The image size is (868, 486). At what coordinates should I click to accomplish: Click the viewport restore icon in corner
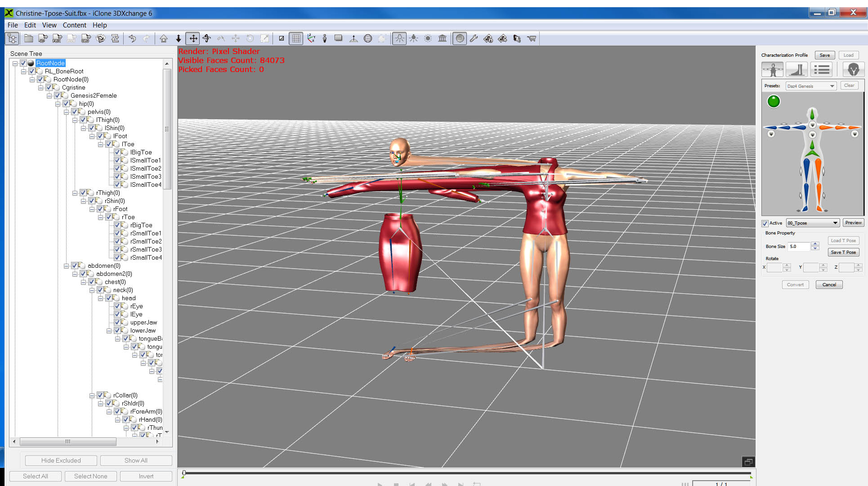click(x=748, y=462)
